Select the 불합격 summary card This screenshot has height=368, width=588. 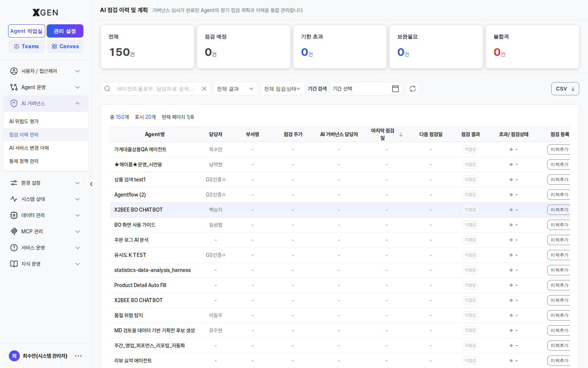click(x=533, y=47)
